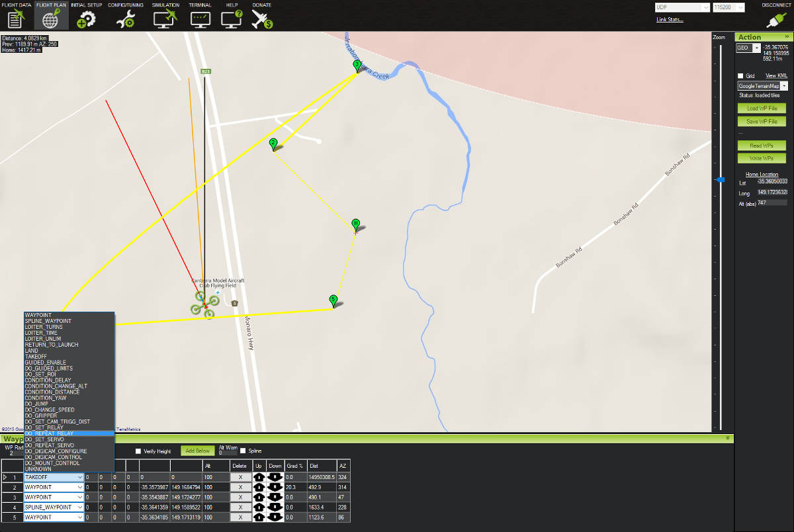This screenshot has height=532, width=794.
Task: Click the Donate airplane icon
Action: [263, 19]
